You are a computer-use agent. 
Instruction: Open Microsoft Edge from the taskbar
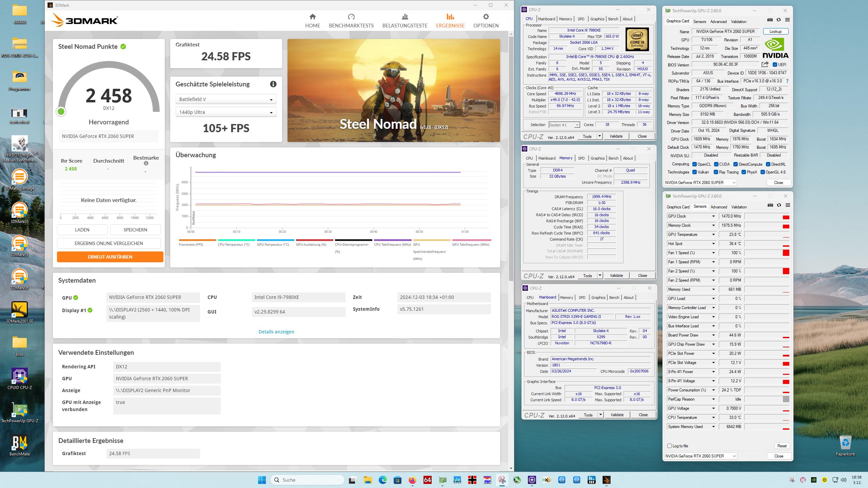pos(382,480)
